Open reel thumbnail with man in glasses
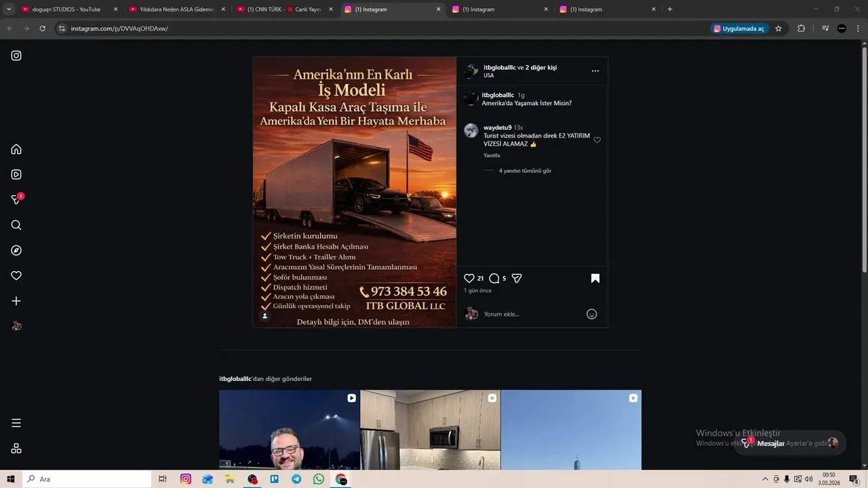Screen dimensions: 868x488 click(x=290, y=430)
